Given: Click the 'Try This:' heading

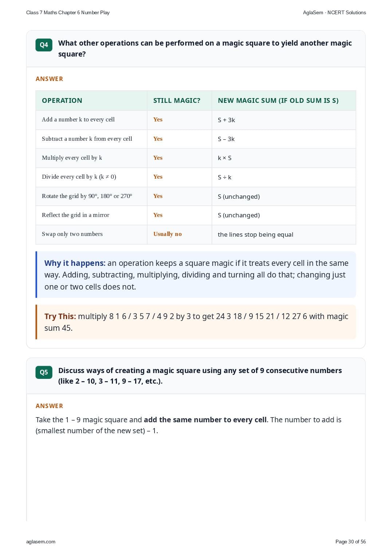Looking at the screenshot, I should click(60, 317).
